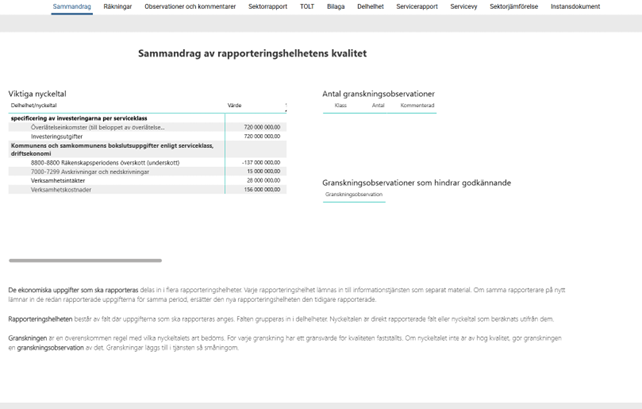Viewport: 642px width, 409px height.
Task: Sort table by Värde column header
Action: 234,105
